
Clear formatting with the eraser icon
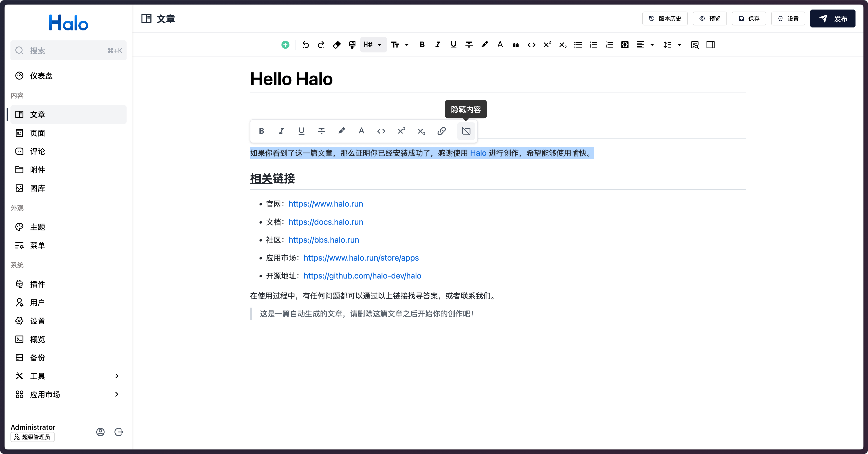pyautogui.click(x=337, y=45)
